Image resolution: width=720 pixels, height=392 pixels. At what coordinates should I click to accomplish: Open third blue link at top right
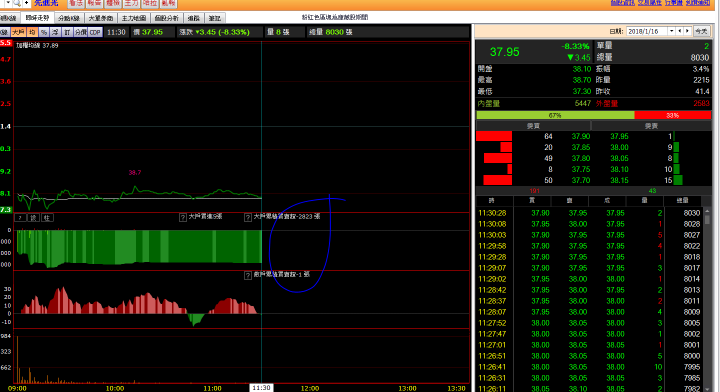(x=674, y=3)
